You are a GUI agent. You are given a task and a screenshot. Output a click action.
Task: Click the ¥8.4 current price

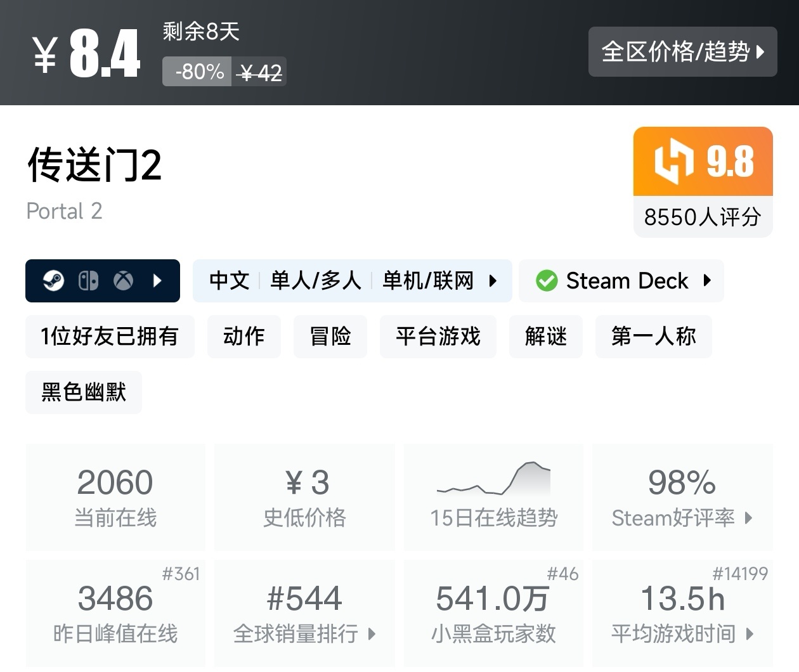(86, 54)
